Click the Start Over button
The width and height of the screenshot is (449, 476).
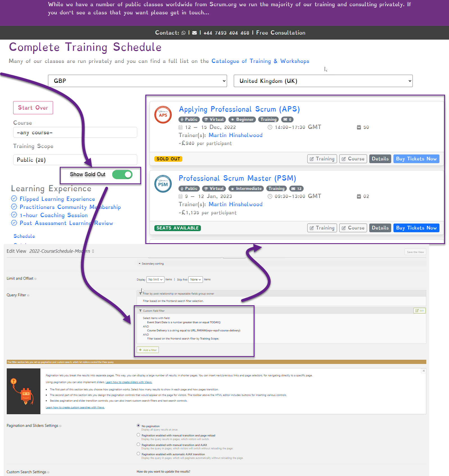point(33,108)
